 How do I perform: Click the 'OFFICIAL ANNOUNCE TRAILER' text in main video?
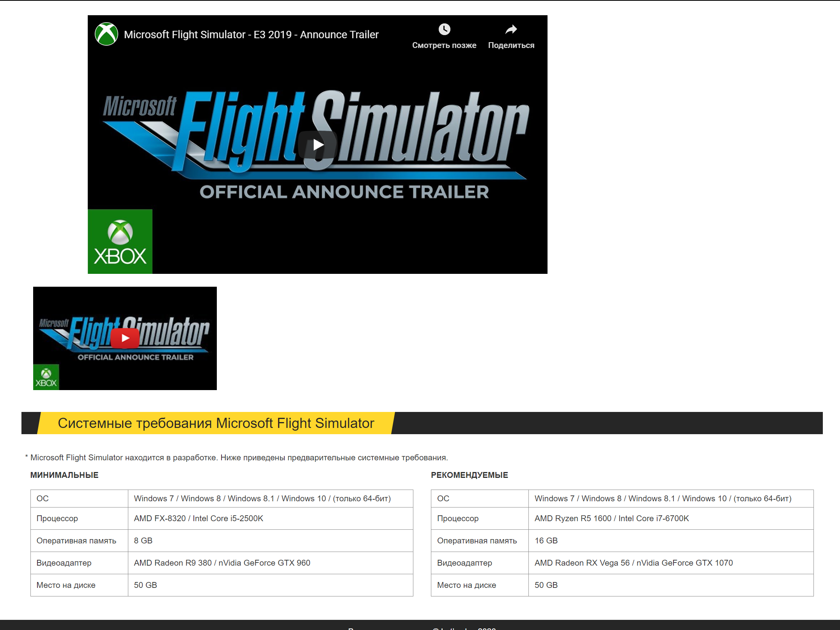pyautogui.click(x=344, y=192)
